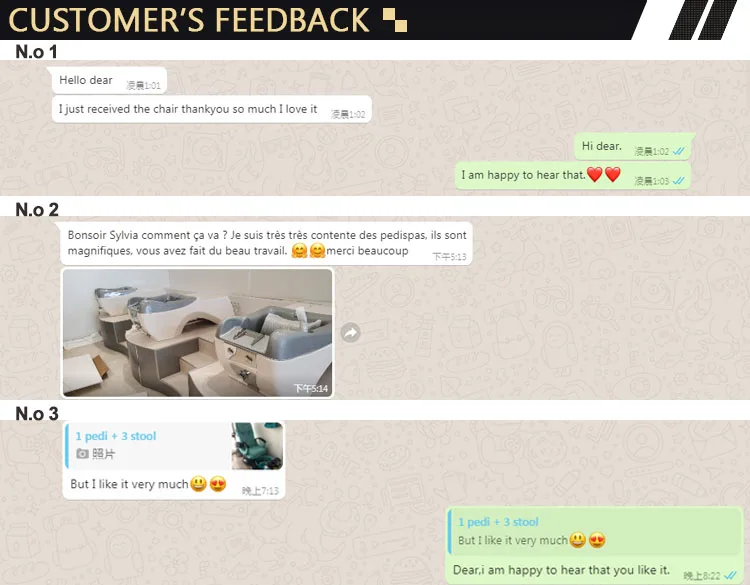Image resolution: width=750 pixels, height=585 pixels.
Task: Open the pedispa chairs photo message
Action: click(x=198, y=332)
